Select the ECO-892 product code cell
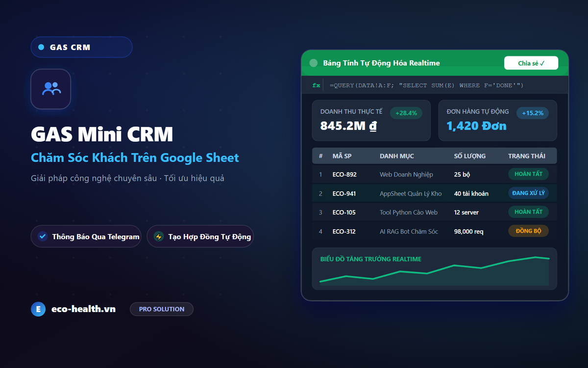The height and width of the screenshot is (368, 588). [344, 174]
